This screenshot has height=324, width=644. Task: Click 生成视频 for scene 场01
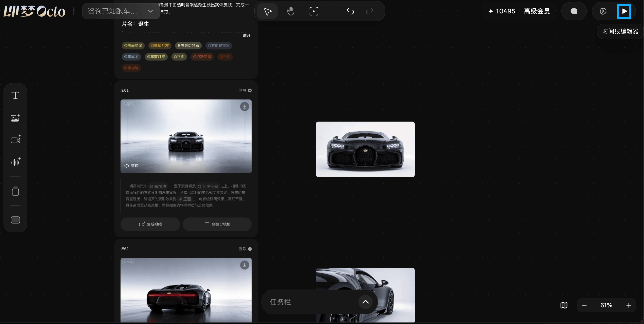coord(150,224)
